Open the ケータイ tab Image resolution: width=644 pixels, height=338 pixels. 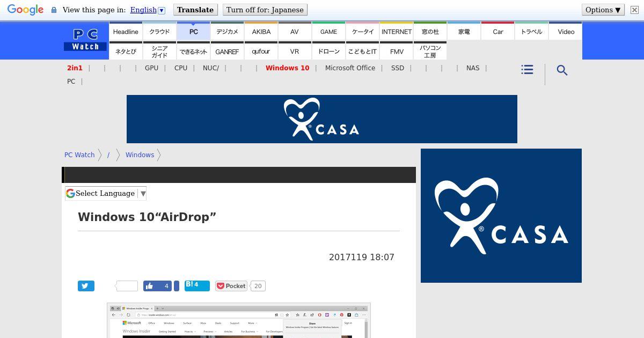pyautogui.click(x=362, y=32)
